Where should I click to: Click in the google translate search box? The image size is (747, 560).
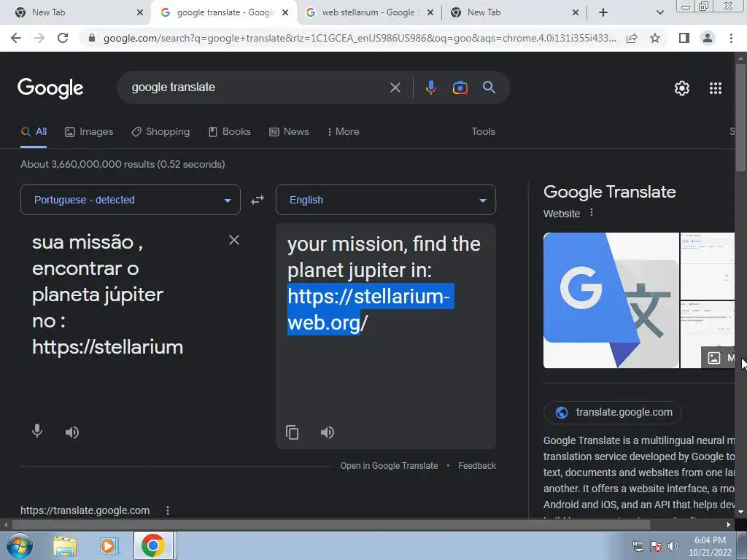pyautogui.click(x=258, y=87)
